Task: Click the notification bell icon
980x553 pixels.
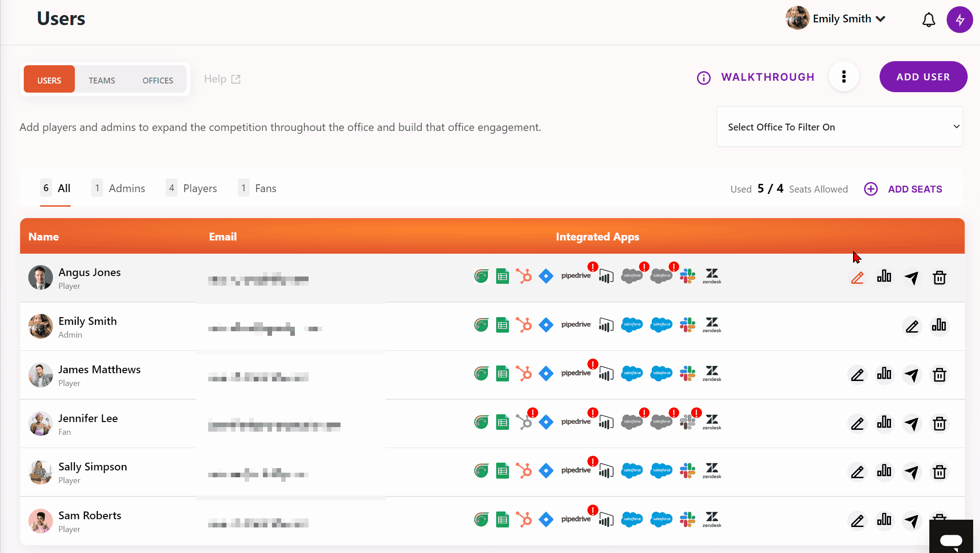Action: pyautogui.click(x=928, y=20)
